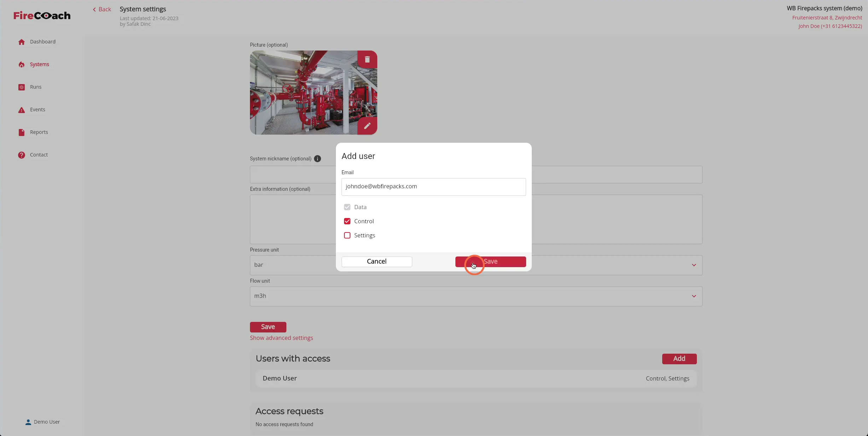Click the Runs icon in sidebar

coord(22,87)
